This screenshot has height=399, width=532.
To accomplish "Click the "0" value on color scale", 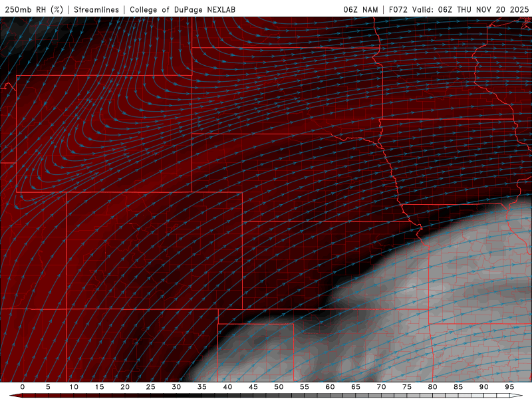I will (x=23, y=387).
